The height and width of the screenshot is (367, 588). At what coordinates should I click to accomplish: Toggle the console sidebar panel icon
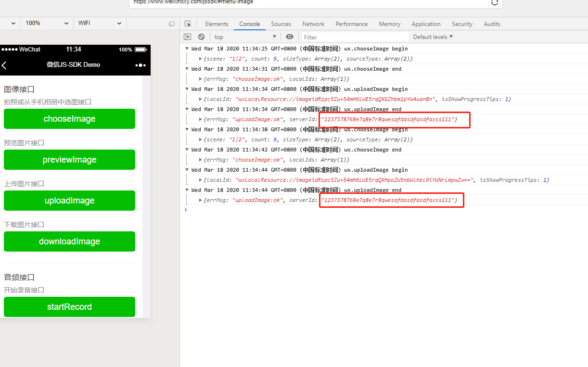click(188, 37)
